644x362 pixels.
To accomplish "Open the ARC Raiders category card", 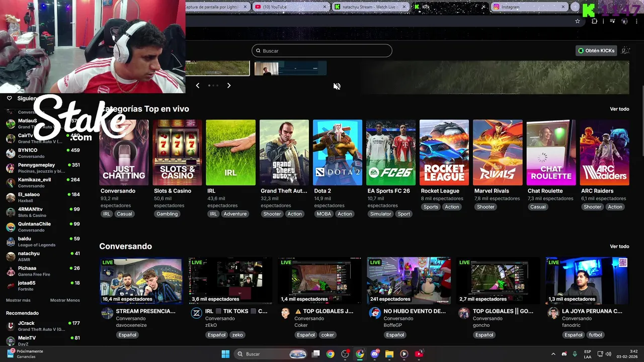I will (604, 152).
